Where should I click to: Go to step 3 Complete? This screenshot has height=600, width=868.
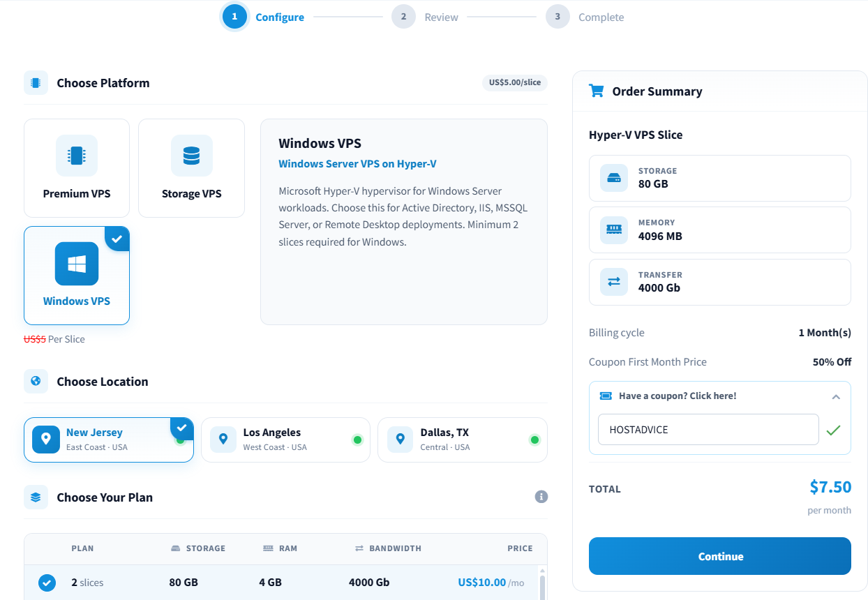coord(585,17)
